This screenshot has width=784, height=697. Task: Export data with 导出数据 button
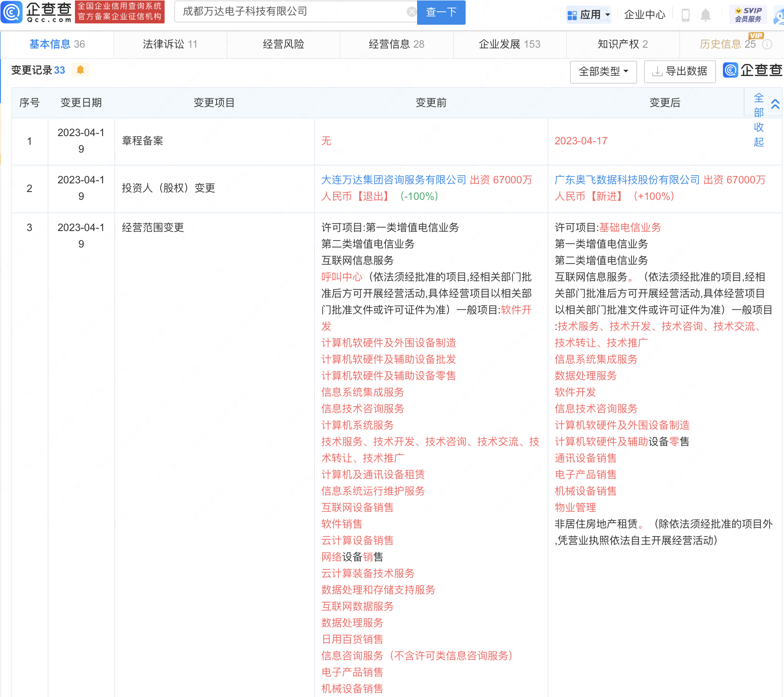pyautogui.click(x=680, y=72)
